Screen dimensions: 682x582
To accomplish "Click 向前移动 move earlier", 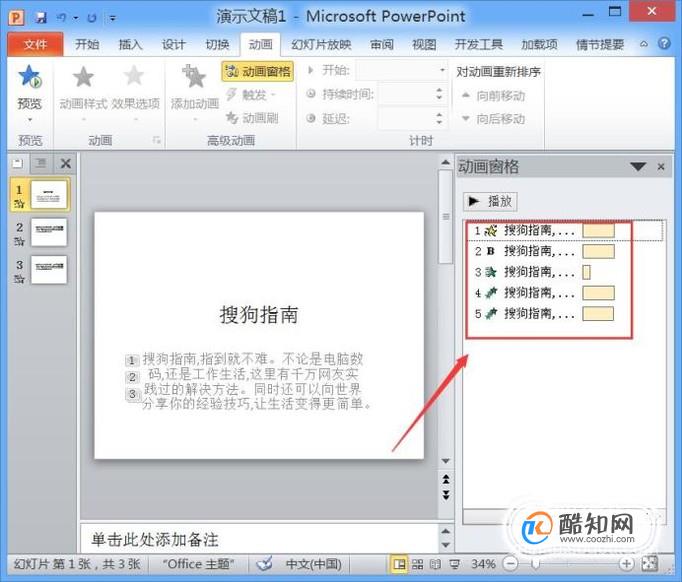I will [493, 95].
